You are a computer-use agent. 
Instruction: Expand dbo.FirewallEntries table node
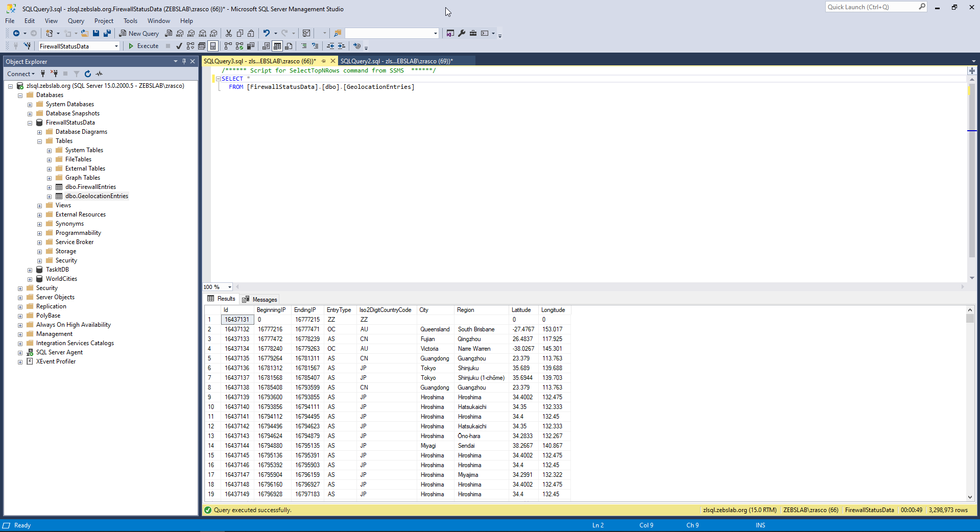[x=49, y=187]
